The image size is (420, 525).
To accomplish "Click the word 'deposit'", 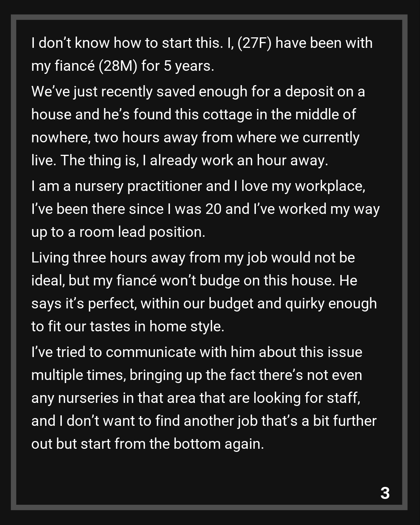I will 309,91.
